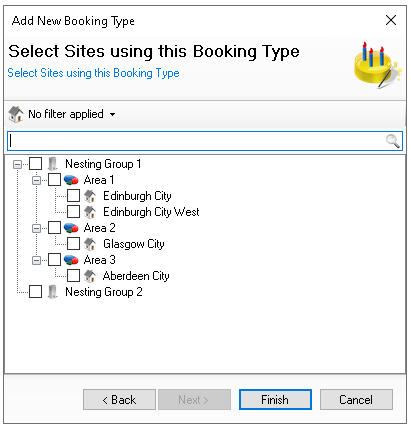Collapse the Area 3 branch

(x=36, y=260)
